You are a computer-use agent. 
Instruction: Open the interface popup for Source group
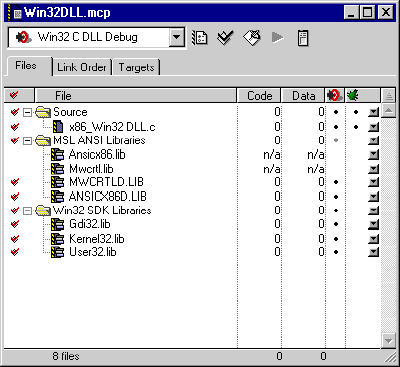tap(374, 112)
